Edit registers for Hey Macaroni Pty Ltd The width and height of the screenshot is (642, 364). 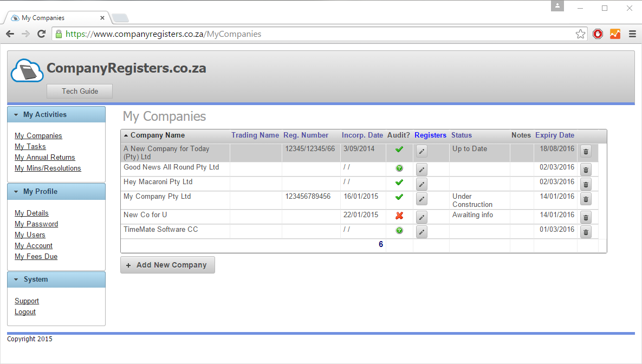pos(421,184)
